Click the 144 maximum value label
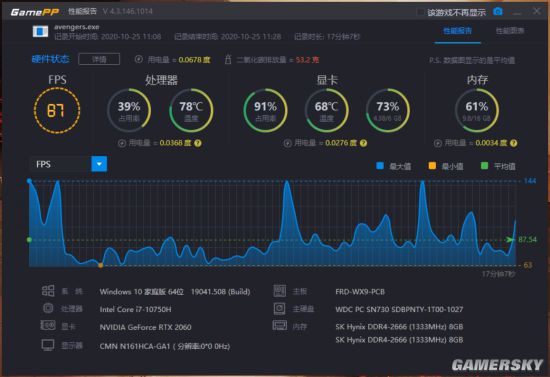This screenshot has height=377, width=550. [x=530, y=181]
